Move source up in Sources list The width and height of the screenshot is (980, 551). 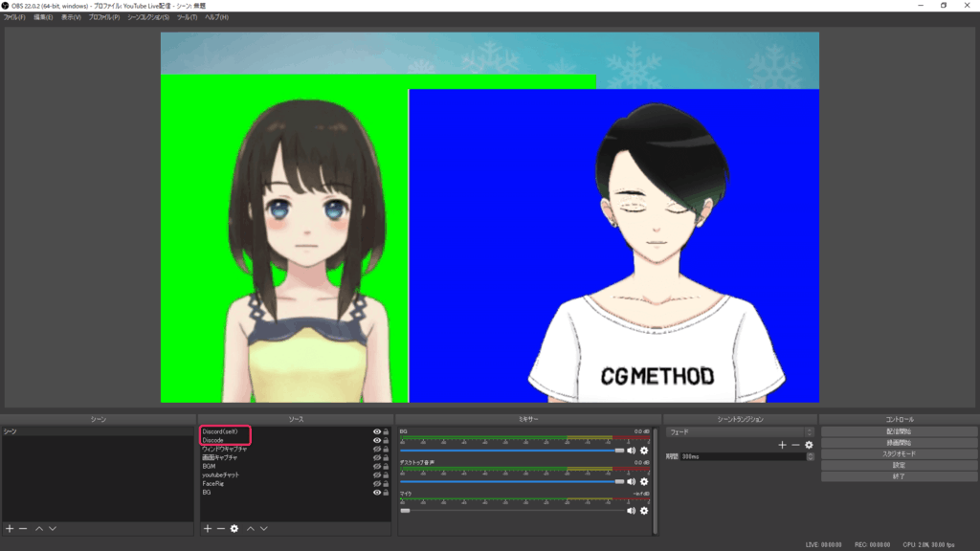pyautogui.click(x=251, y=528)
